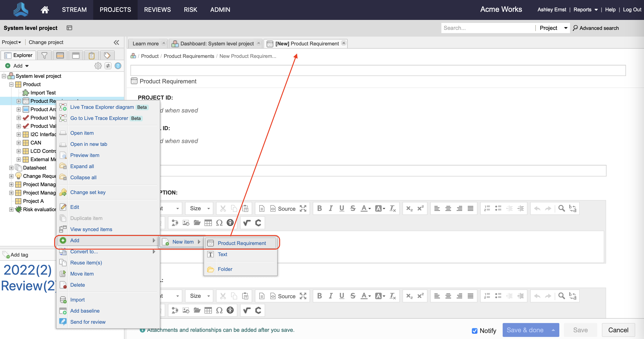The width and height of the screenshot is (644, 339).
Task: Click the Help link in header
Action: [610, 9]
